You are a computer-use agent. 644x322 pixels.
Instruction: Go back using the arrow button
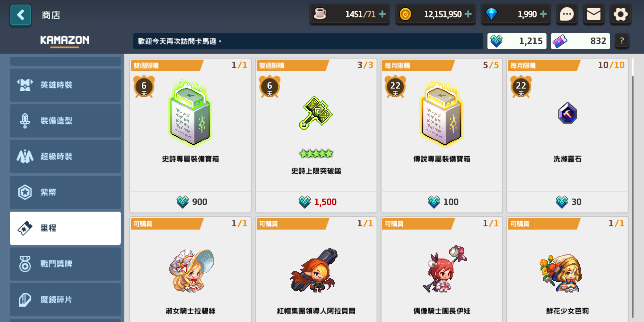point(21,15)
